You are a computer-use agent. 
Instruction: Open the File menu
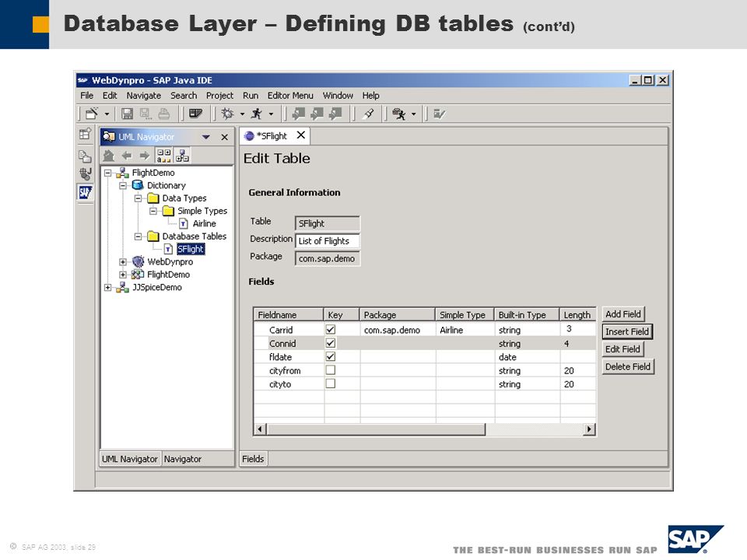[86, 95]
